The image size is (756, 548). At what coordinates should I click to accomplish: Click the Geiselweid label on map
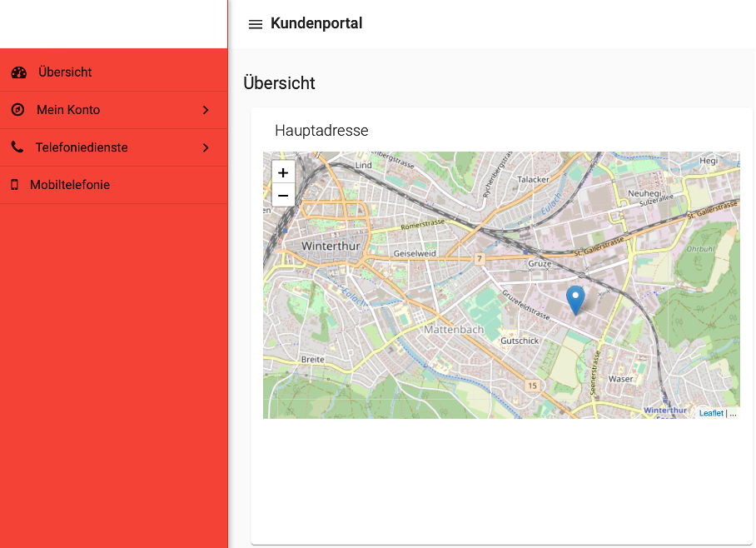click(x=415, y=253)
